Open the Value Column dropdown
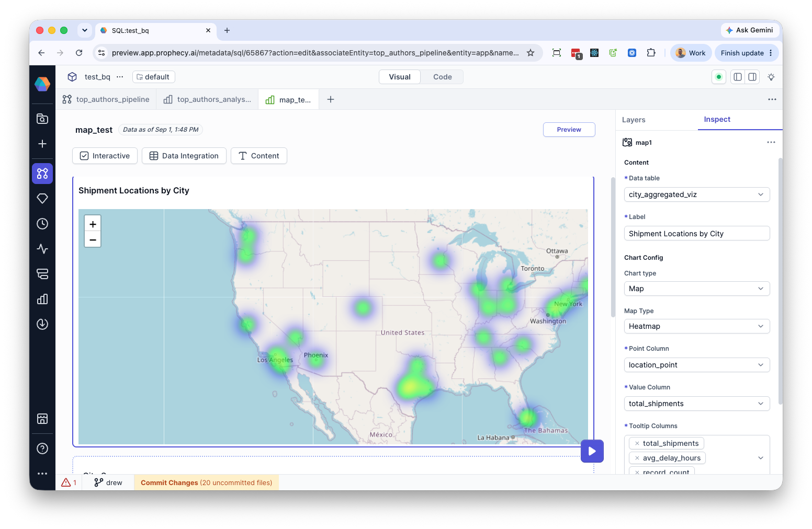Image resolution: width=812 pixels, height=529 pixels. 697,404
